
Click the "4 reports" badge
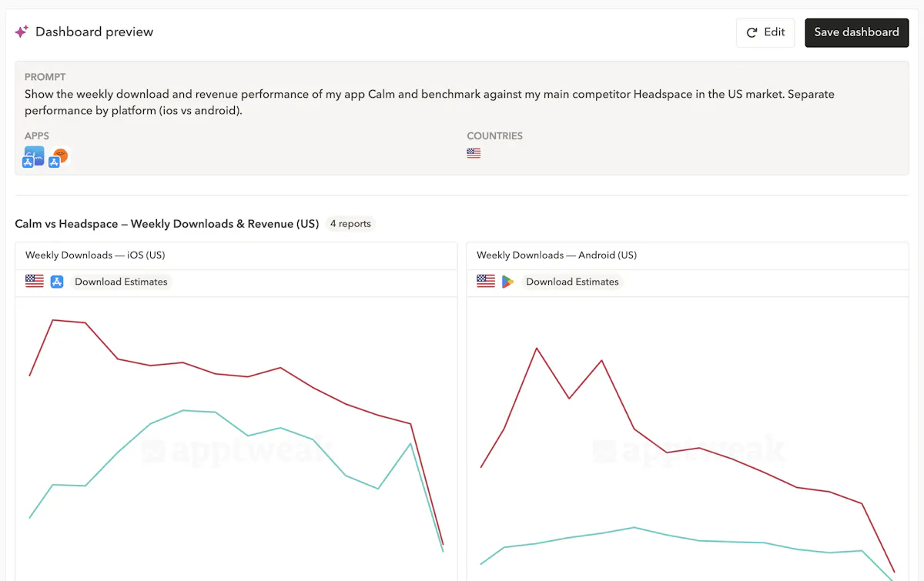point(350,224)
